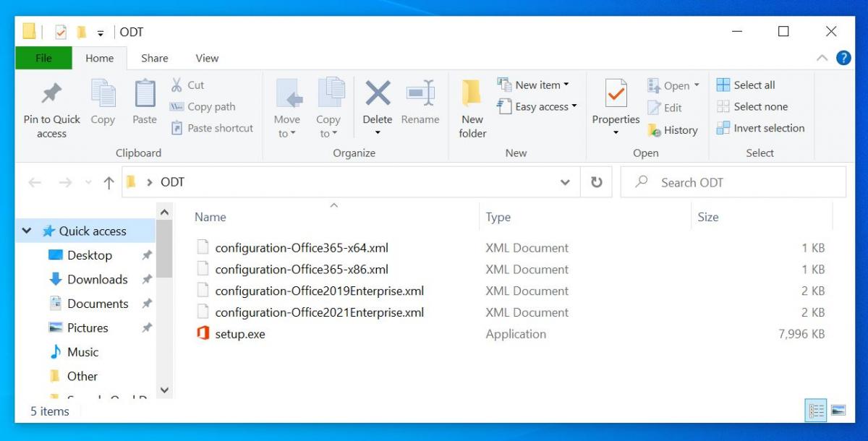Image resolution: width=868 pixels, height=441 pixels.
Task: Switch to Details view icon
Action: point(817,410)
